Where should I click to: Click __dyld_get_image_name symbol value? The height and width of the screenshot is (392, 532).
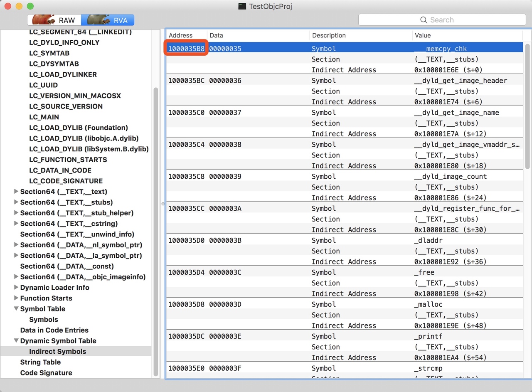(x=457, y=113)
